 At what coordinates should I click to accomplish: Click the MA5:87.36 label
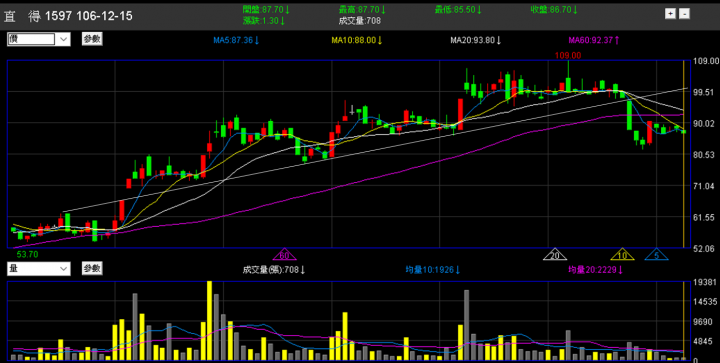pyautogui.click(x=236, y=40)
